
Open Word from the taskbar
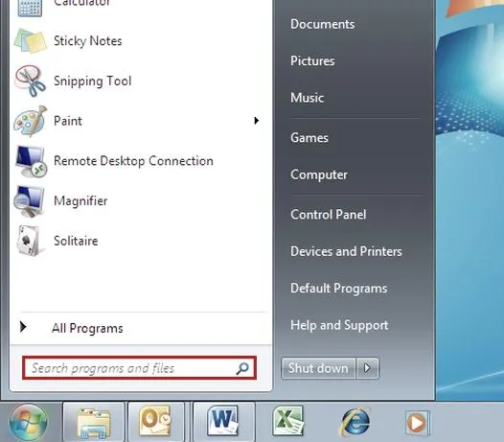click(223, 422)
